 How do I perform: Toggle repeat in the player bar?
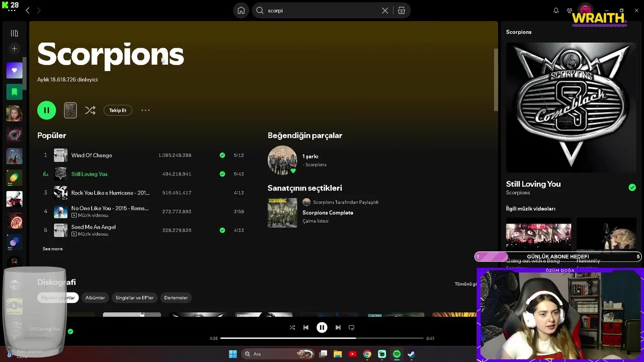[352, 327]
